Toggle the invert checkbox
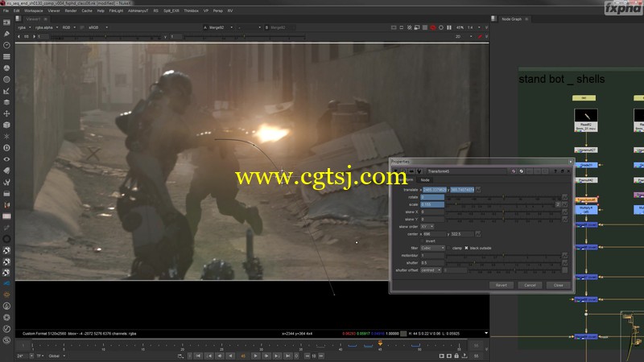 (x=422, y=241)
